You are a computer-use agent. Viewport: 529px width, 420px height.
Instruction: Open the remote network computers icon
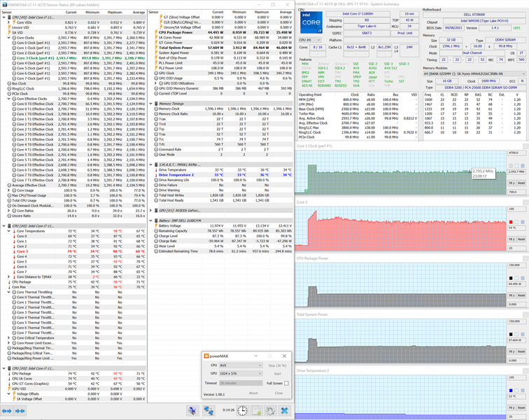click(x=208, y=410)
